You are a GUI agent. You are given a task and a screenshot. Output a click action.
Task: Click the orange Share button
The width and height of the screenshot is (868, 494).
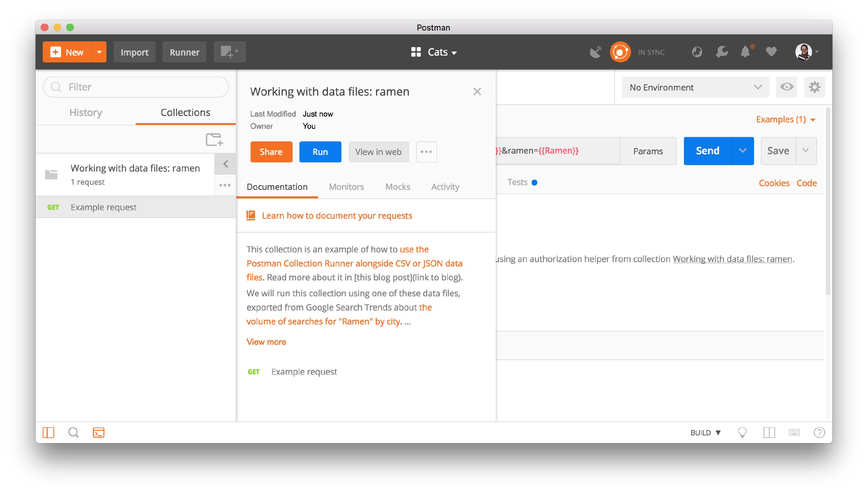pyautogui.click(x=271, y=152)
